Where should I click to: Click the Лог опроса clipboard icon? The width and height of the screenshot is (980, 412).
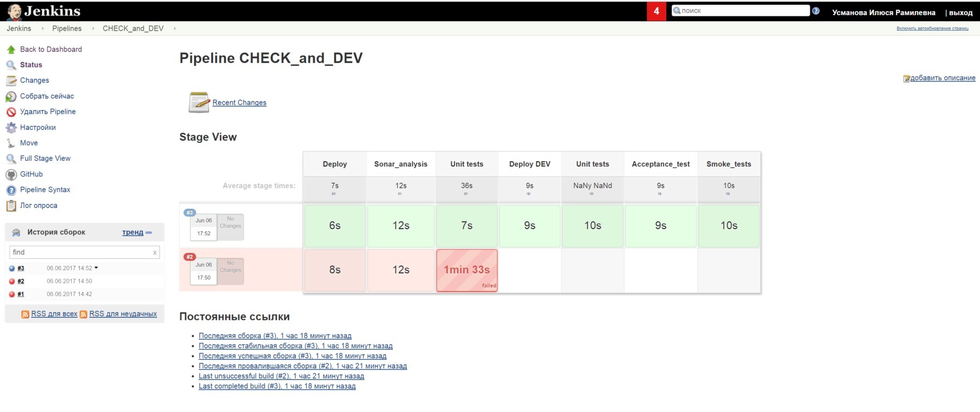[x=11, y=206]
